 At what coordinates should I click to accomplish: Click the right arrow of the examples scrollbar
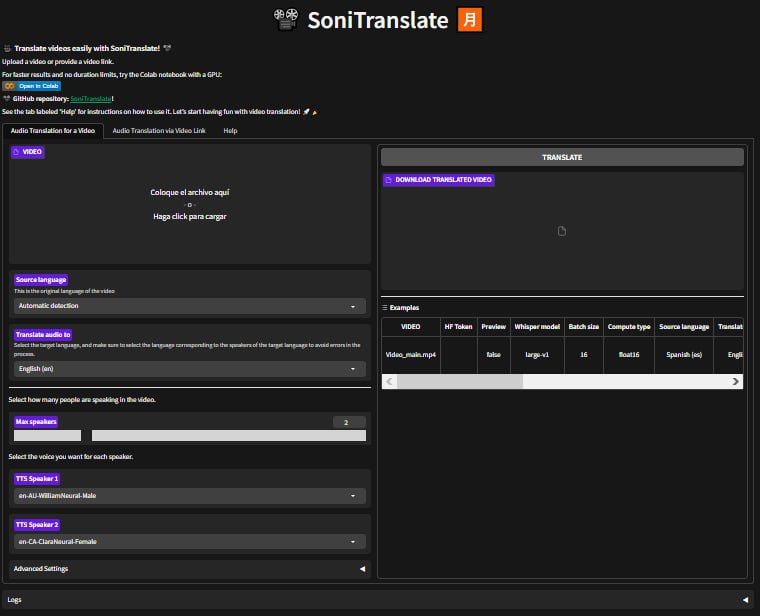pos(736,381)
